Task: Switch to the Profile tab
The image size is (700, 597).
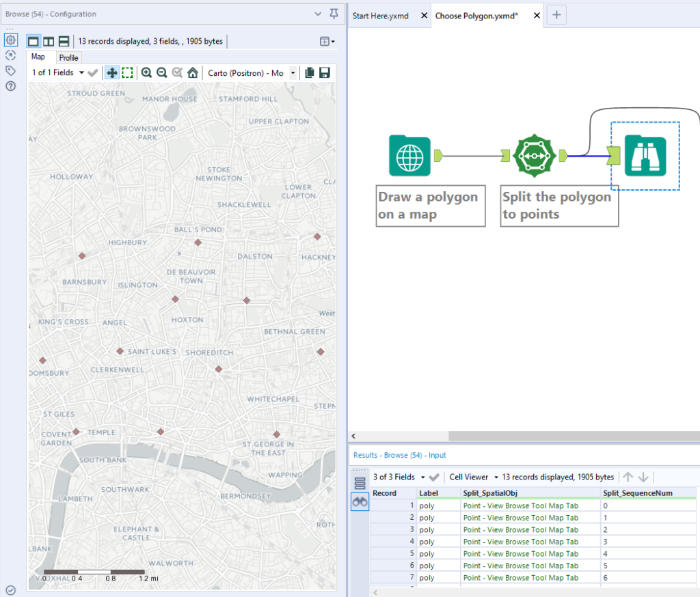Action: point(68,57)
